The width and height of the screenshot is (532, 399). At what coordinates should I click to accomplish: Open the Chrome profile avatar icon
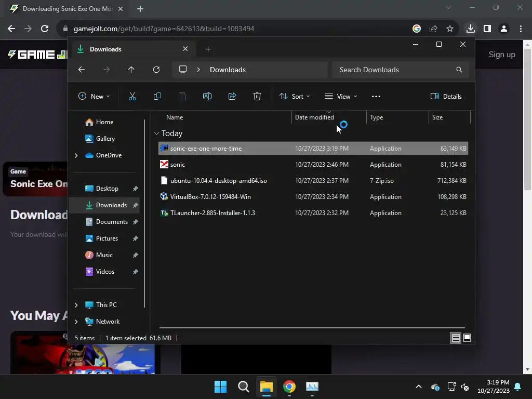[504, 29]
